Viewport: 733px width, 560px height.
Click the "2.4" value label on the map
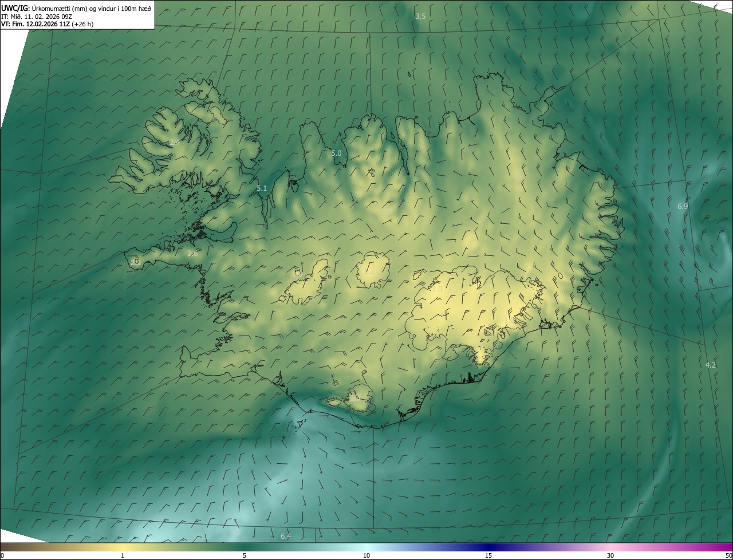(x=175, y=141)
